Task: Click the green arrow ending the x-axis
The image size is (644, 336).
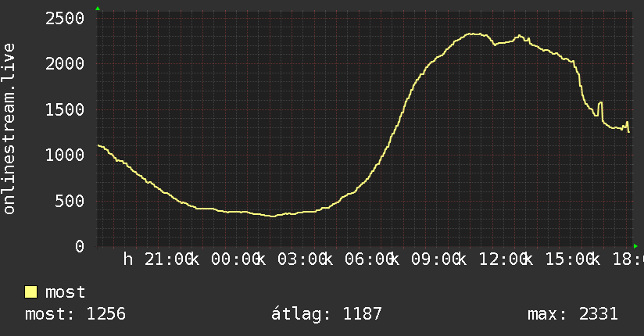Action: pyautogui.click(x=635, y=246)
